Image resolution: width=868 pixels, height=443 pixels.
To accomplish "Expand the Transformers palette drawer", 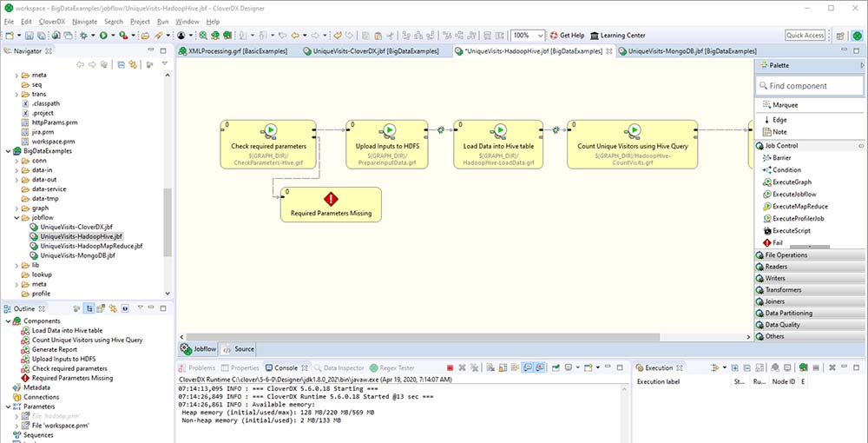I will pos(810,289).
